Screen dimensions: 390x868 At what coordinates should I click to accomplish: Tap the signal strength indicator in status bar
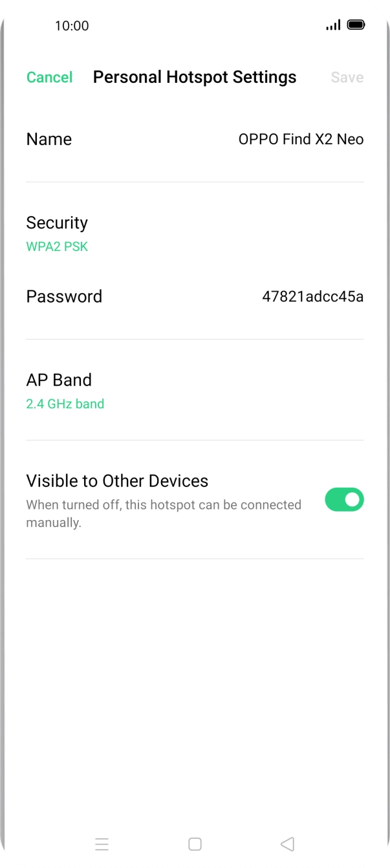point(333,25)
